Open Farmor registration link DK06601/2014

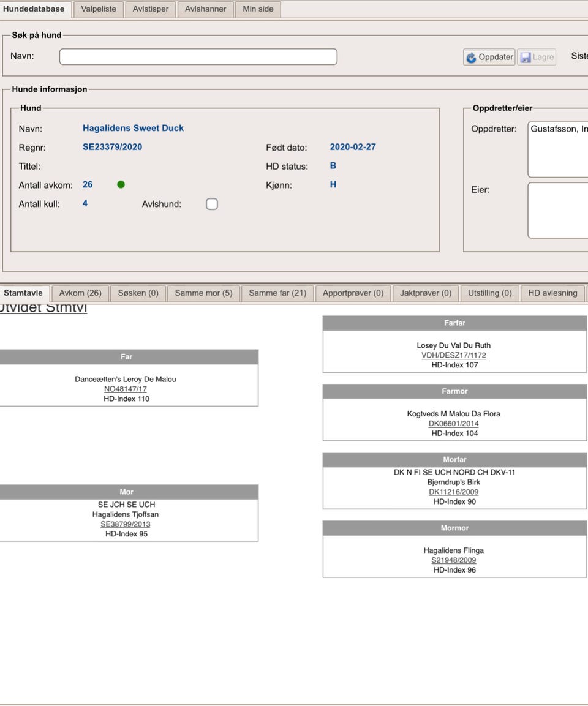454,424
